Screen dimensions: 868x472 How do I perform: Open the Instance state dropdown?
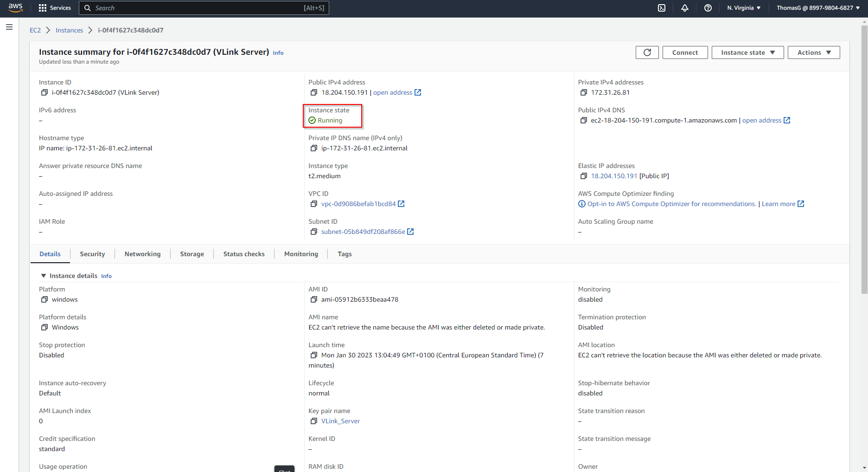[747, 52]
